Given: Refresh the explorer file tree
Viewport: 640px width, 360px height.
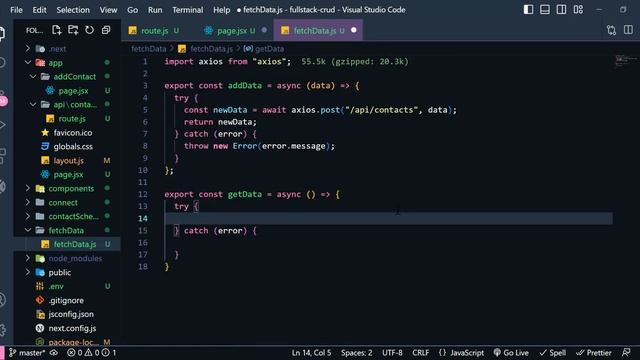Looking at the screenshot, I should [x=89, y=30].
